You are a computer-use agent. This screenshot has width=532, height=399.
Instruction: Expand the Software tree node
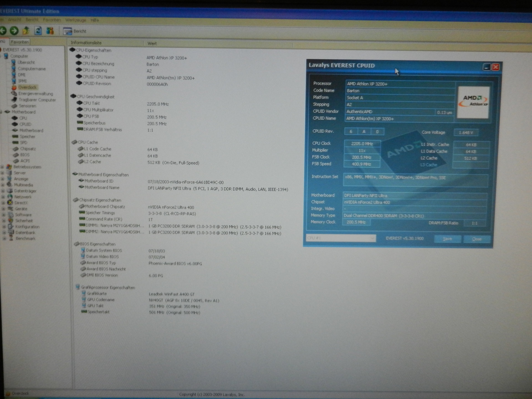[x=4, y=215]
